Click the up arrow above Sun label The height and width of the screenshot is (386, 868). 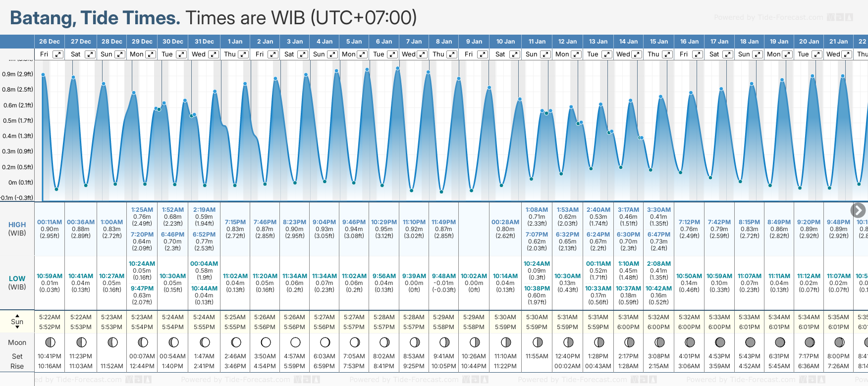[17, 315]
